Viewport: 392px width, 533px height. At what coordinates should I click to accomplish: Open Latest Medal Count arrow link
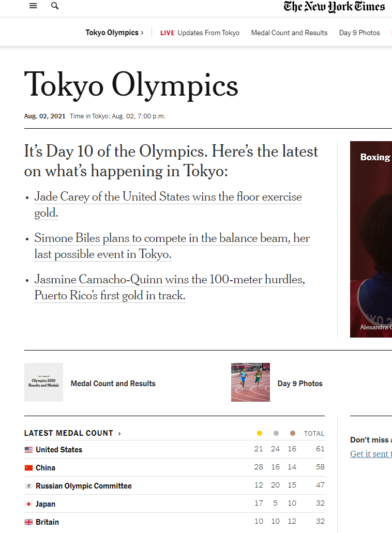point(119,433)
